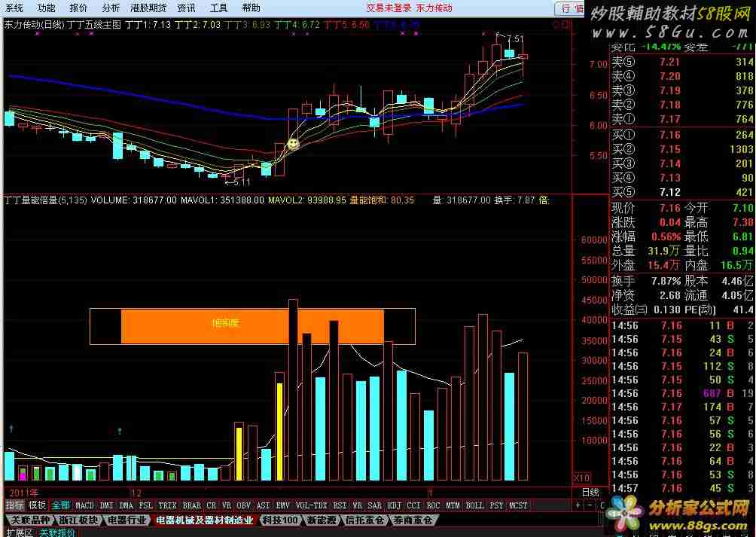Open the 新能源 sector tab

point(322,520)
